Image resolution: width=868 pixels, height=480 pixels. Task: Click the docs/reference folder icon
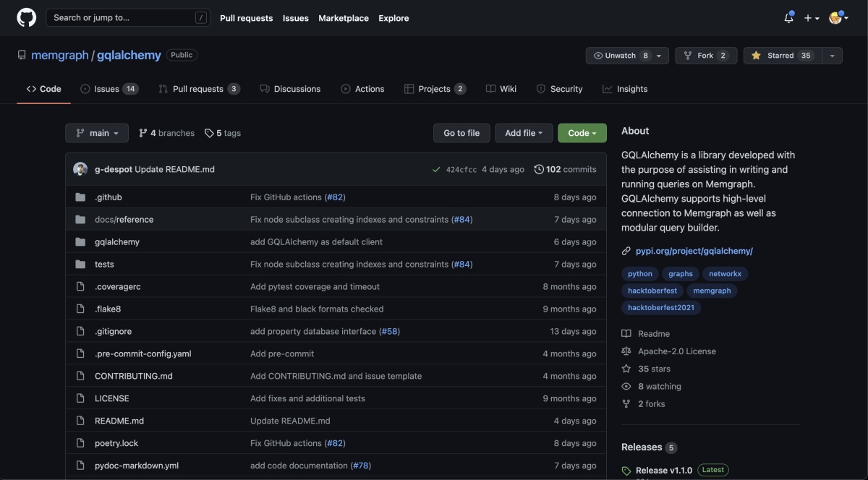[x=80, y=220]
